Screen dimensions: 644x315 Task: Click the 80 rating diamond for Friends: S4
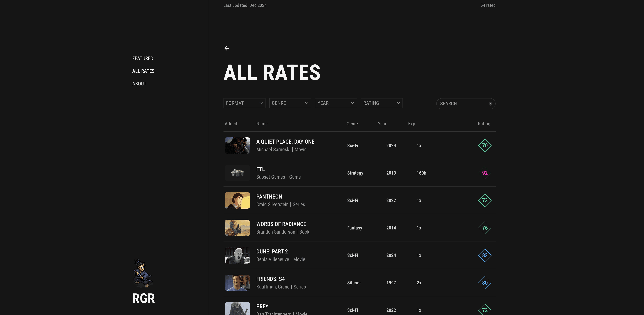pyautogui.click(x=485, y=283)
